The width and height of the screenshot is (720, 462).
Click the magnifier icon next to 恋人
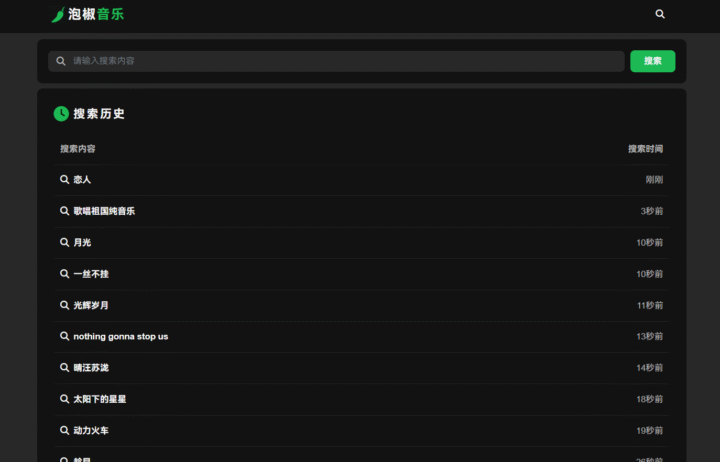coord(65,180)
